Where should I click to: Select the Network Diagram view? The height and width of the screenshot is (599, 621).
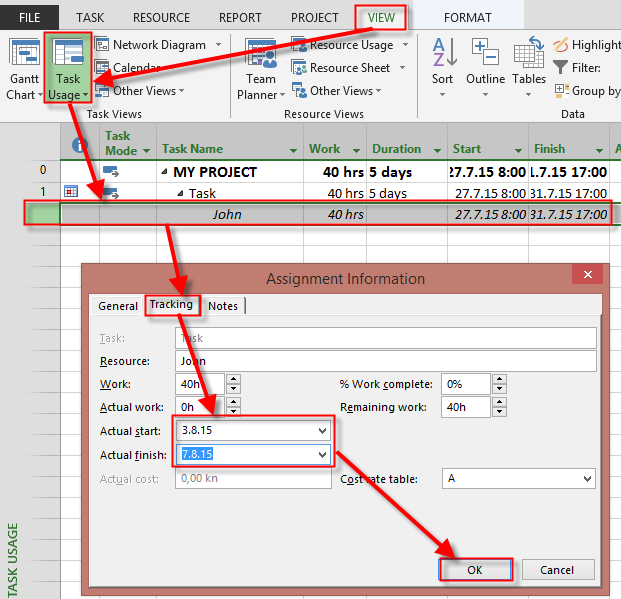(x=158, y=45)
